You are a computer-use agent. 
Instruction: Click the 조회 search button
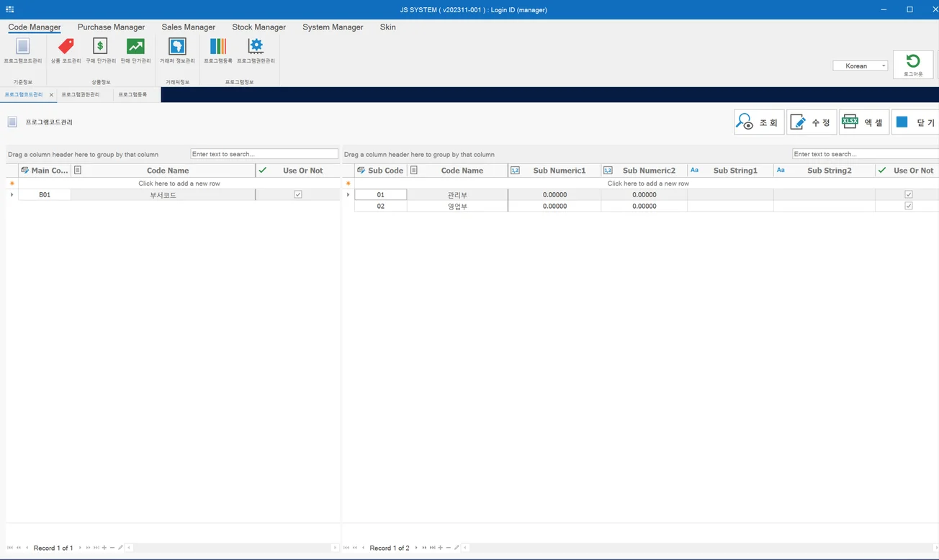[x=759, y=122]
